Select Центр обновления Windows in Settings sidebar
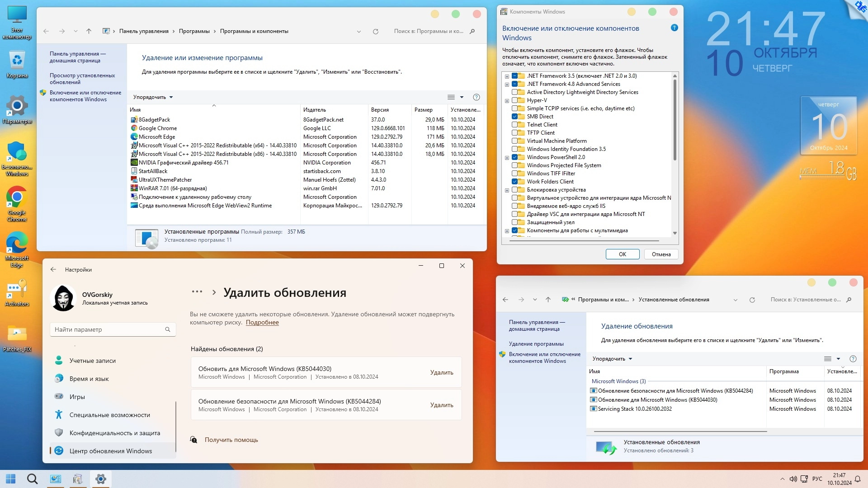This screenshot has width=868, height=488. point(110,451)
